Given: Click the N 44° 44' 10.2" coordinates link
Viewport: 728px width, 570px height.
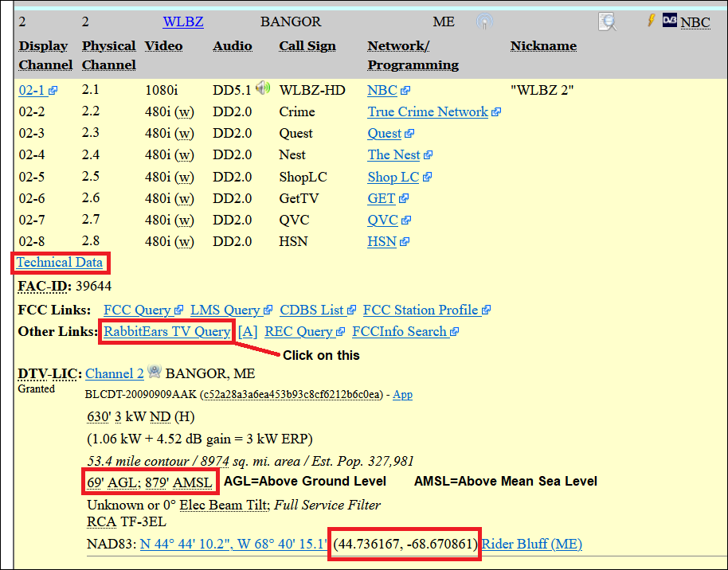Looking at the screenshot, I should 233,544.
